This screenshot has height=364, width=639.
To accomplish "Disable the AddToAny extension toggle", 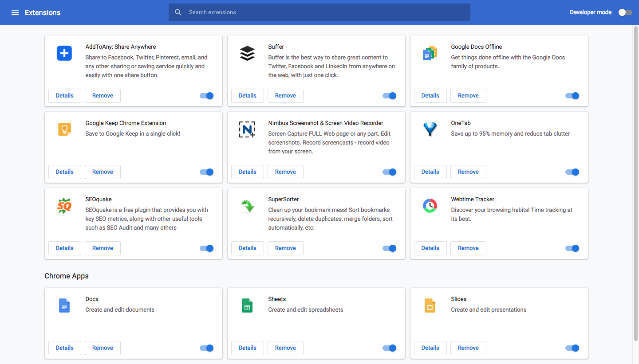I will pyautogui.click(x=207, y=96).
